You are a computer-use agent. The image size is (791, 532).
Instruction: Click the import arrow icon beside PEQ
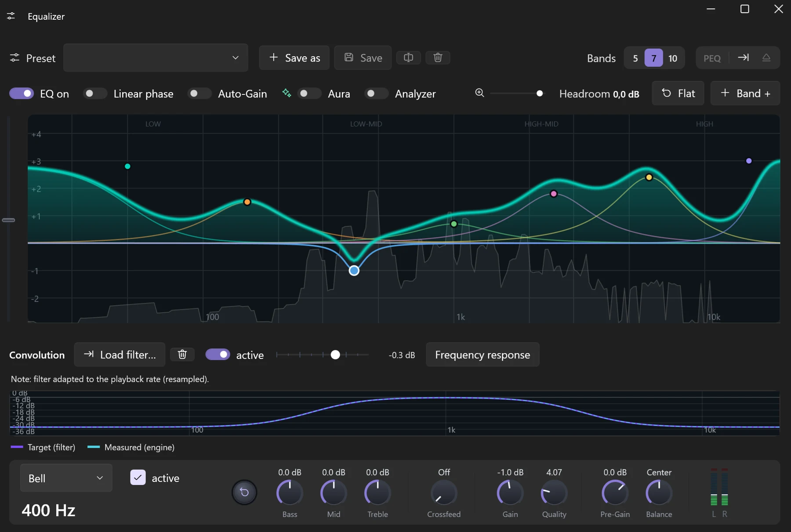tap(743, 58)
